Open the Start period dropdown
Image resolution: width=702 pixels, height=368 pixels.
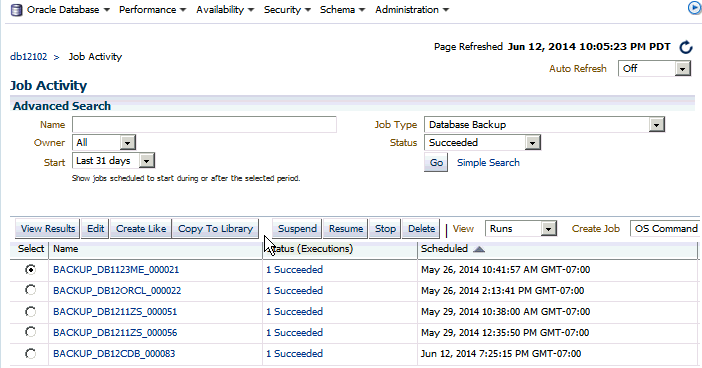pyautogui.click(x=113, y=160)
